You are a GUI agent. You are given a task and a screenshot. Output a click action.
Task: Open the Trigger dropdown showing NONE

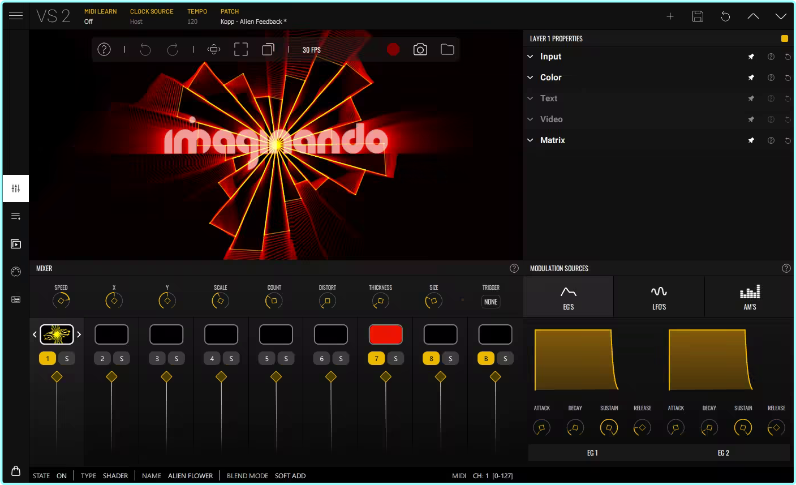490,302
